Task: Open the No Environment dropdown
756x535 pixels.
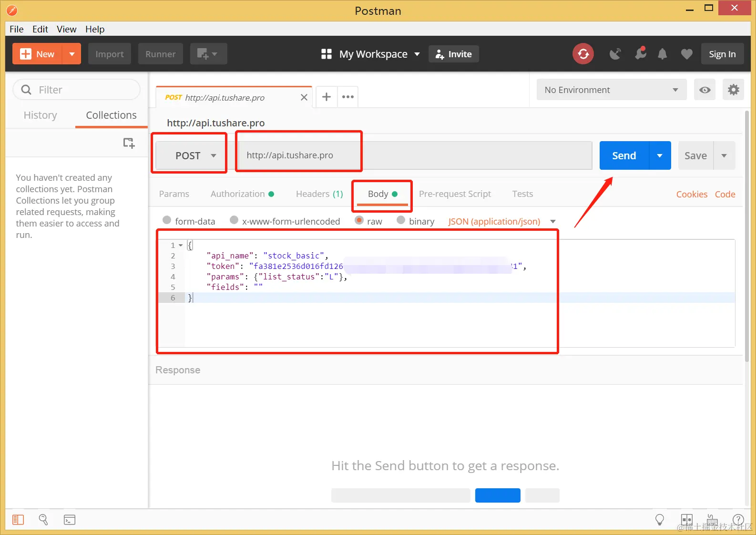Action: pyautogui.click(x=612, y=90)
